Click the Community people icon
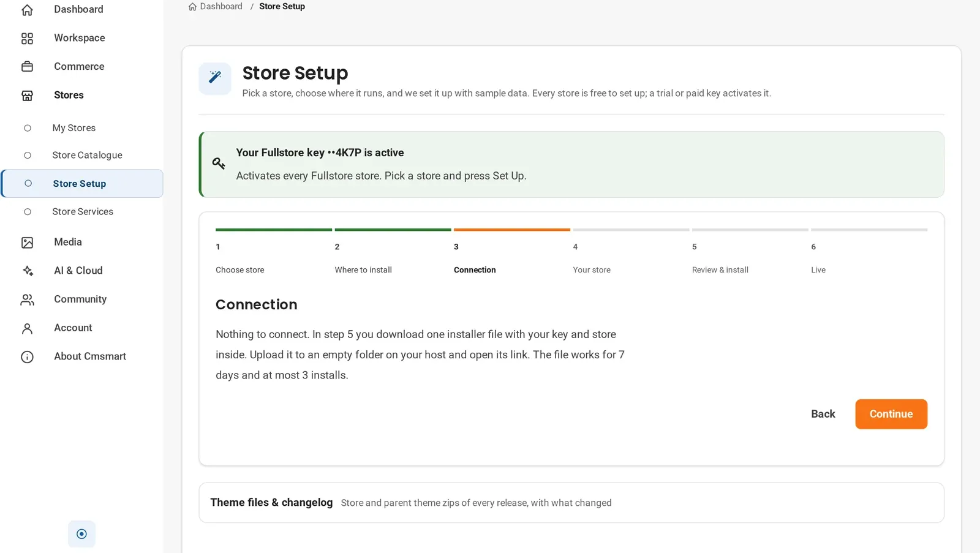Image resolution: width=980 pixels, height=553 pixels. pos(27,299)
